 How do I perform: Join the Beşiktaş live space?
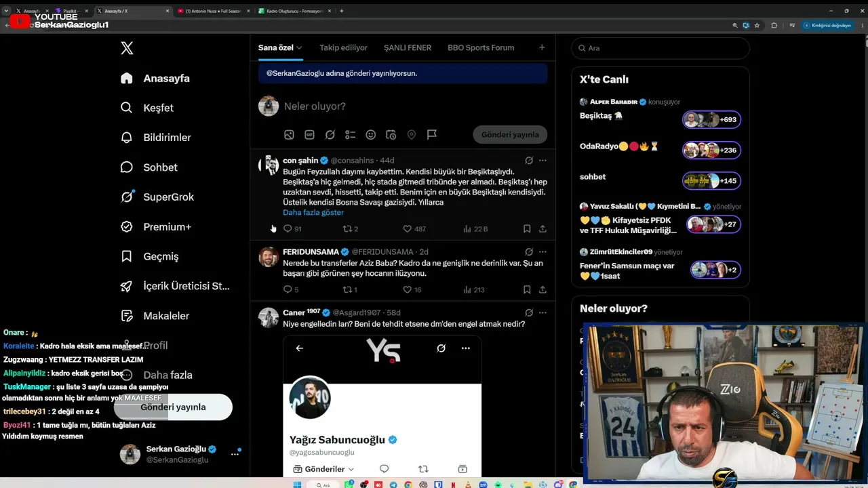711,120
